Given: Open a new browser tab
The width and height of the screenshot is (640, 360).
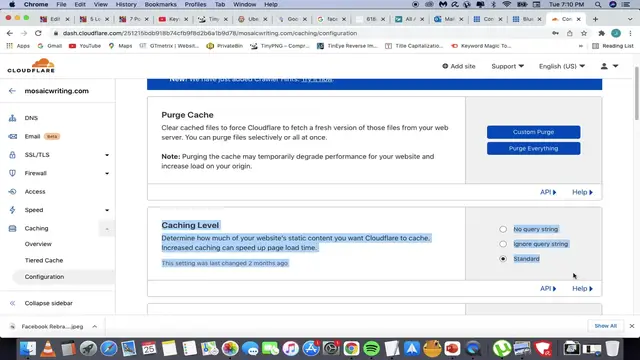Looking at the screenshot, I should 596,19.
